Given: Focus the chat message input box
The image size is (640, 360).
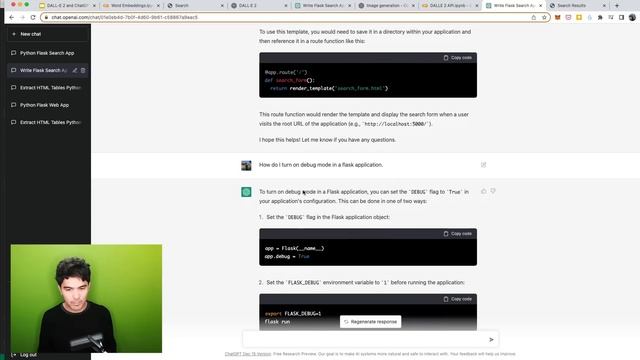Looking at the screenshot, I should [x=365, y=339].
